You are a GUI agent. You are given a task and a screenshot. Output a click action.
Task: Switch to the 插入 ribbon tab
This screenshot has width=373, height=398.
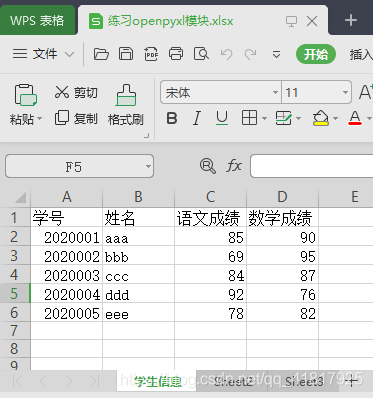tap(361, 55)
